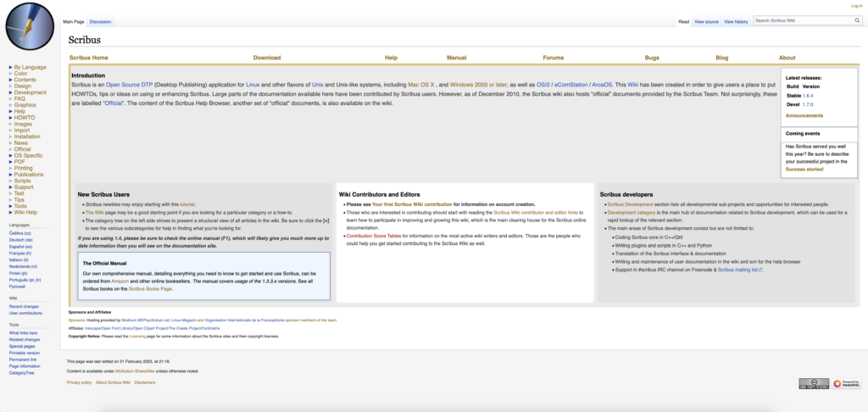Screen dimensions: 868x412
Task: Open the Scribus Books Page link
Action: pos(151,288)
